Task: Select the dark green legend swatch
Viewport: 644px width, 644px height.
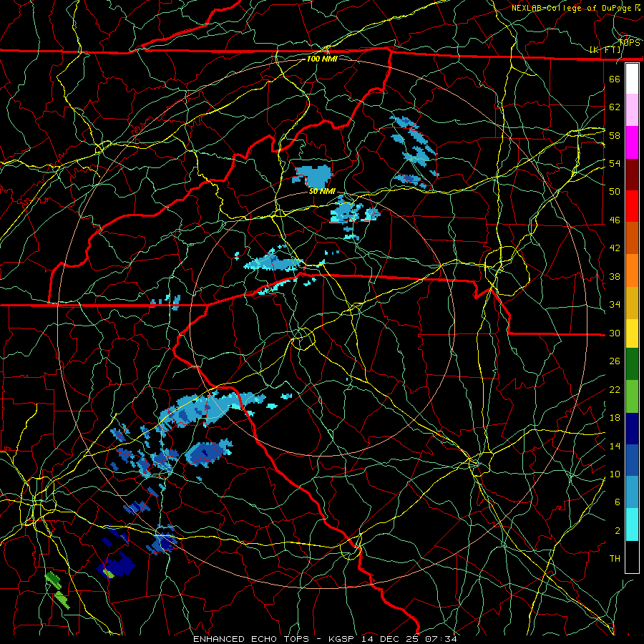Action: pyautogui.click(x=632, y=364)
